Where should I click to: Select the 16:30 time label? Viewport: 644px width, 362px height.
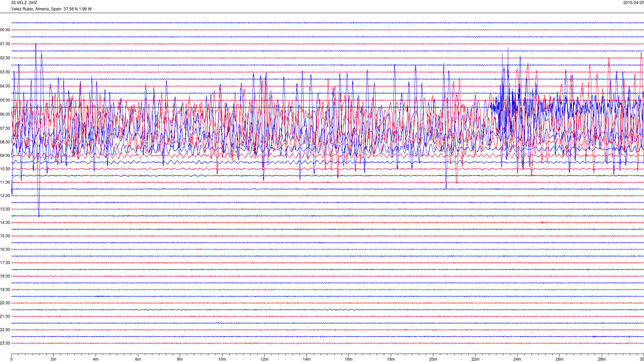tap(5, 249)
